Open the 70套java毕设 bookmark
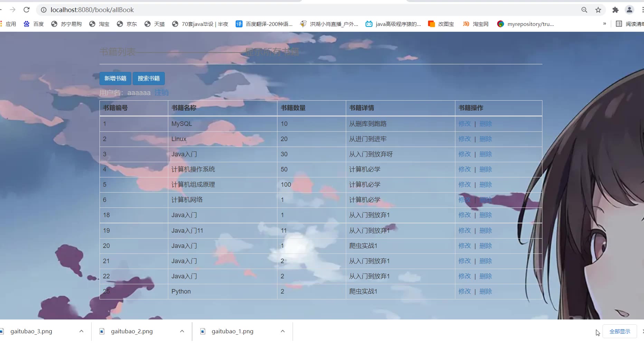The height and width of the screenshot is (343, 644). pyautogui.click(x=200, y=24)
